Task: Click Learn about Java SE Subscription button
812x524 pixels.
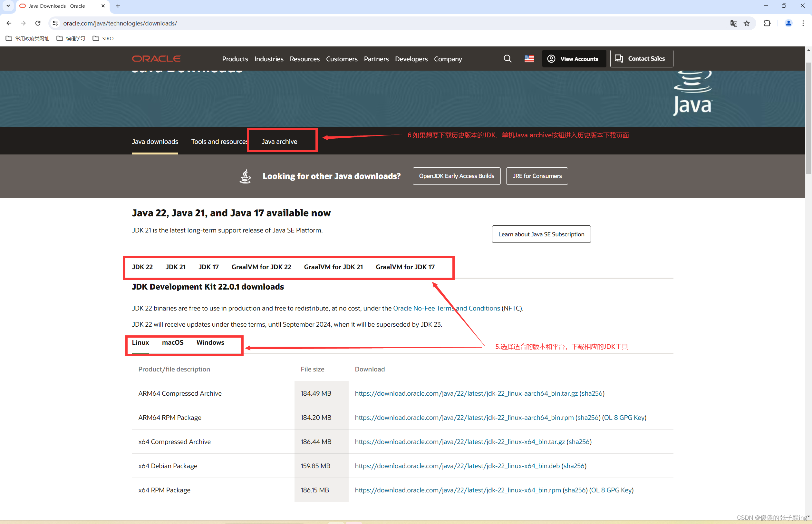Action: click(x=541, y=234)
